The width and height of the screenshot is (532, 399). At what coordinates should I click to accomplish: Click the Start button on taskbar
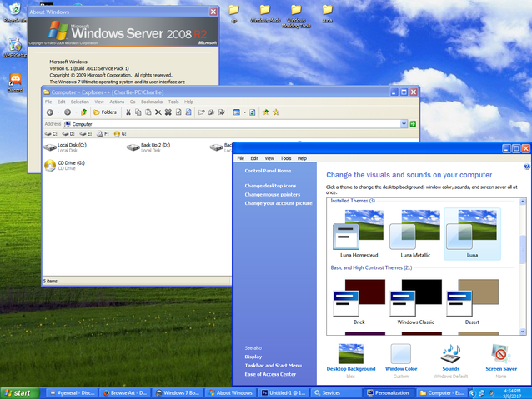(x=18, y=392)
